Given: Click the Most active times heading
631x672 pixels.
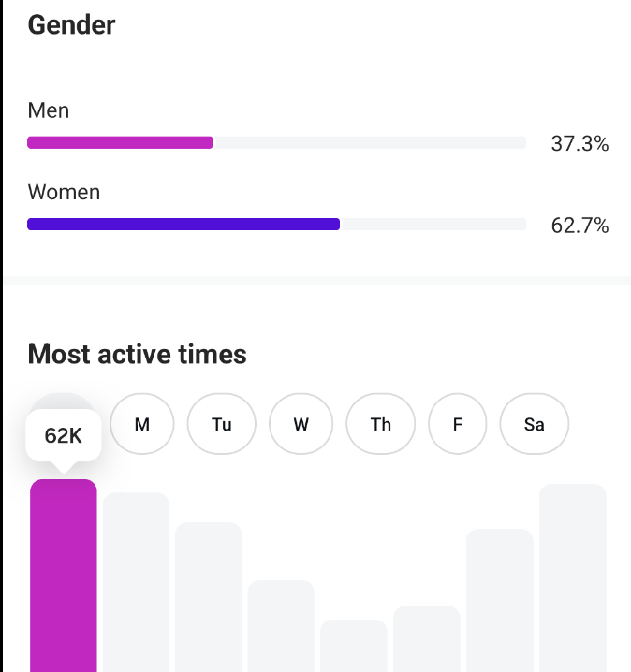Looking at the screenshot, I should click(137, 355).
